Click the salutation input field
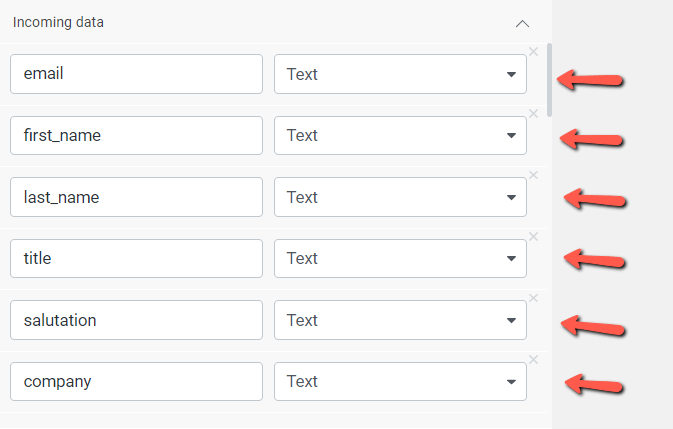The width and height of the screenshot is (673, 429). 136,320
